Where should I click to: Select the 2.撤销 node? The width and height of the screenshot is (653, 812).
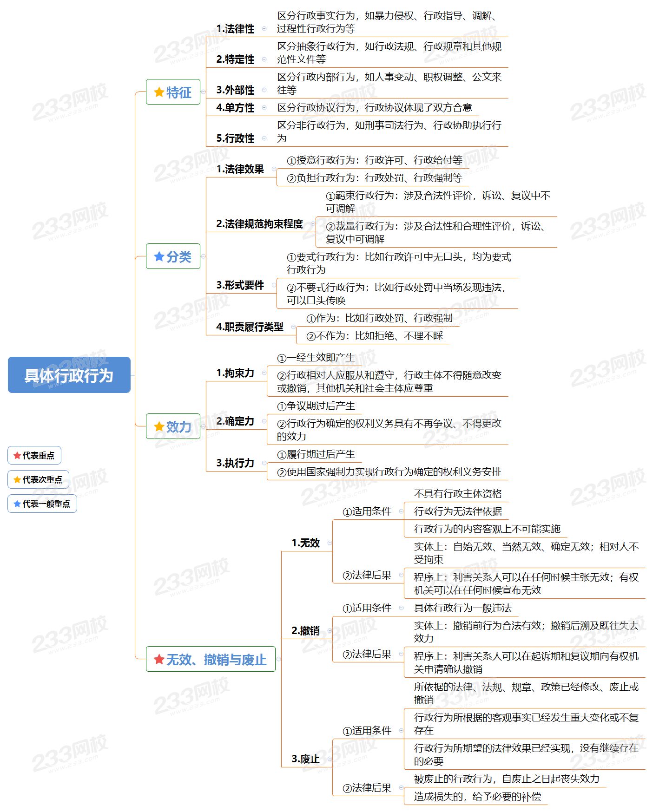pos(305,631)
